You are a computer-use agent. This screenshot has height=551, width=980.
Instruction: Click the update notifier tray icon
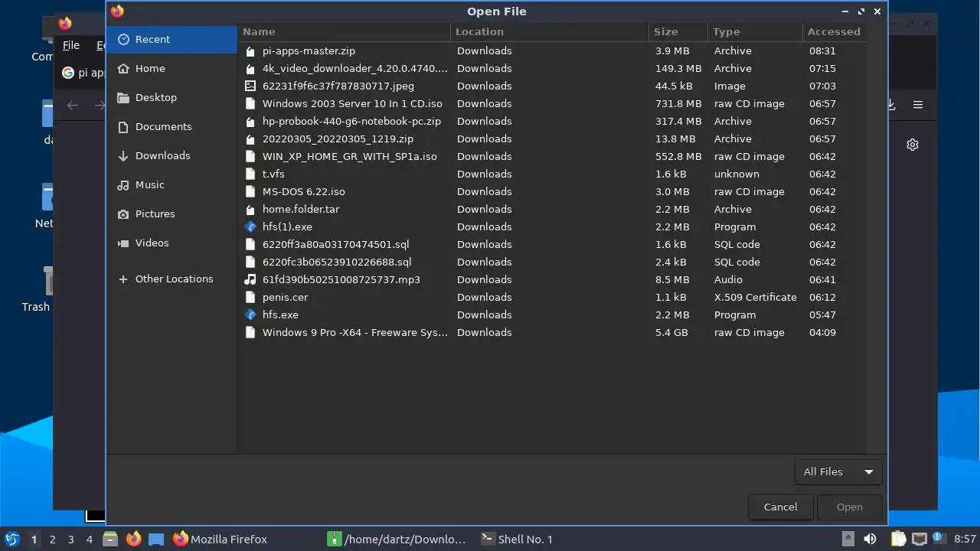coord(939,539)
